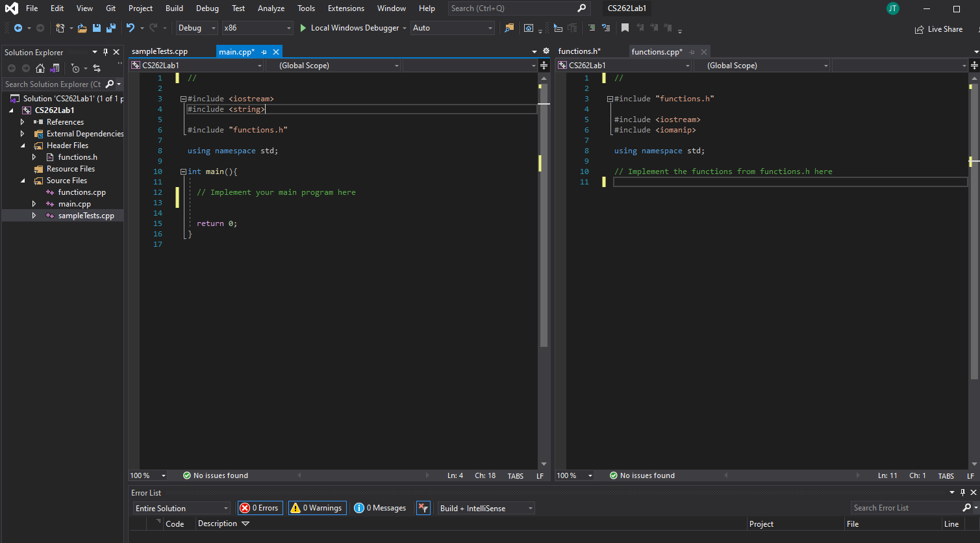
Task: Toggle the 0 Warnings filter
Action: pos(317,508)
